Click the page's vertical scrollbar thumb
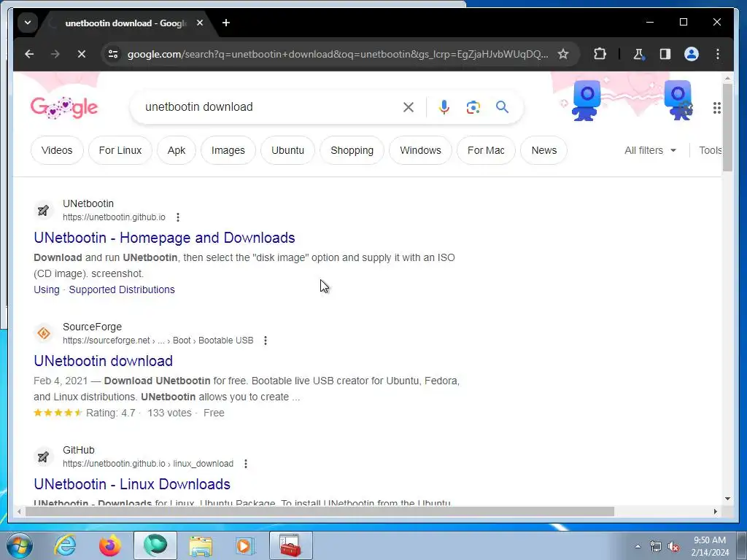Viewport: 747px width, 560px height. point(727,128)
